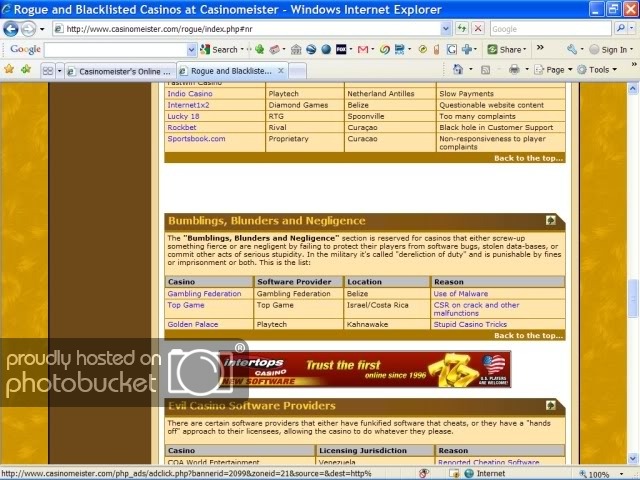Click the orange phone toolbar icon

tap(436, 50)
